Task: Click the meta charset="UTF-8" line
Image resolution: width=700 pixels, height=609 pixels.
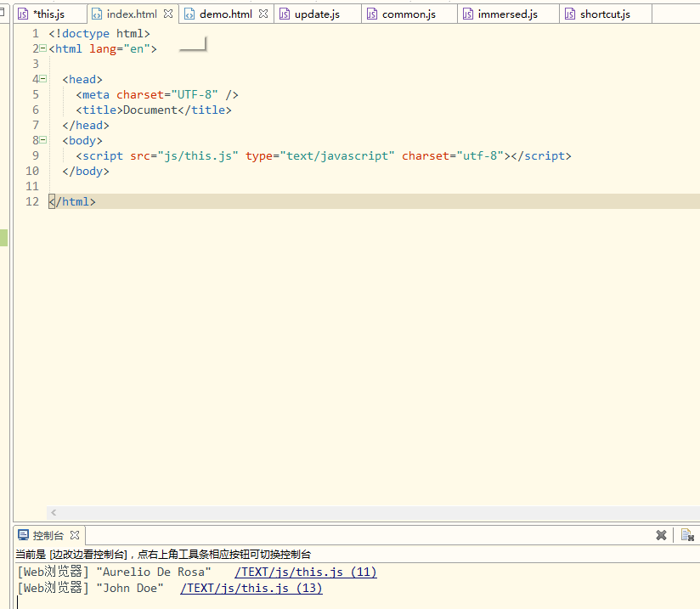Action: [x=157, y=94]
